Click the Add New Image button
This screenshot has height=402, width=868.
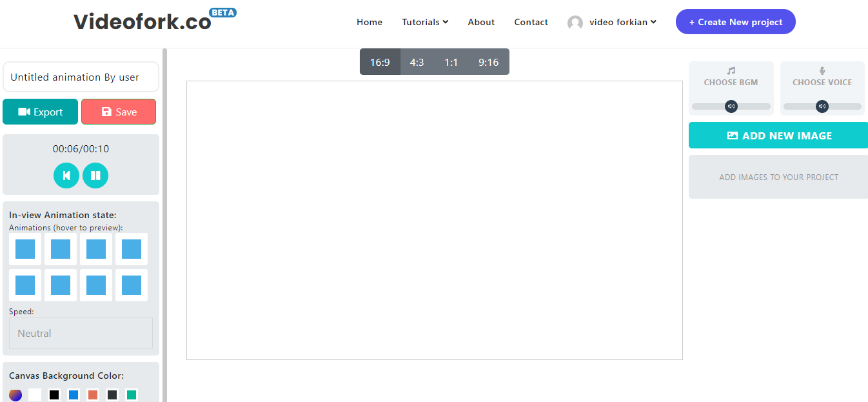[778, 136]
